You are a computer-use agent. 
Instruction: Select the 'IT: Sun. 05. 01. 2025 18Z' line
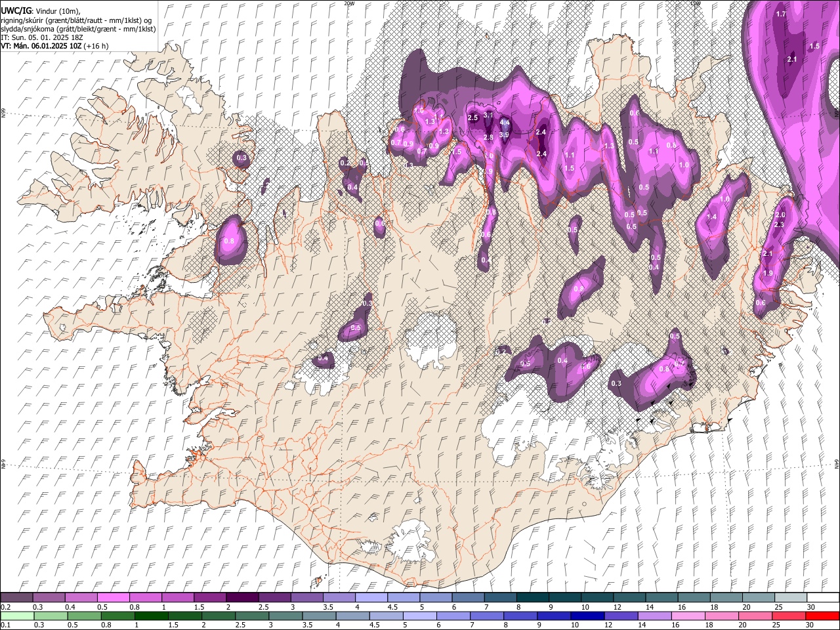pos(42,37)
